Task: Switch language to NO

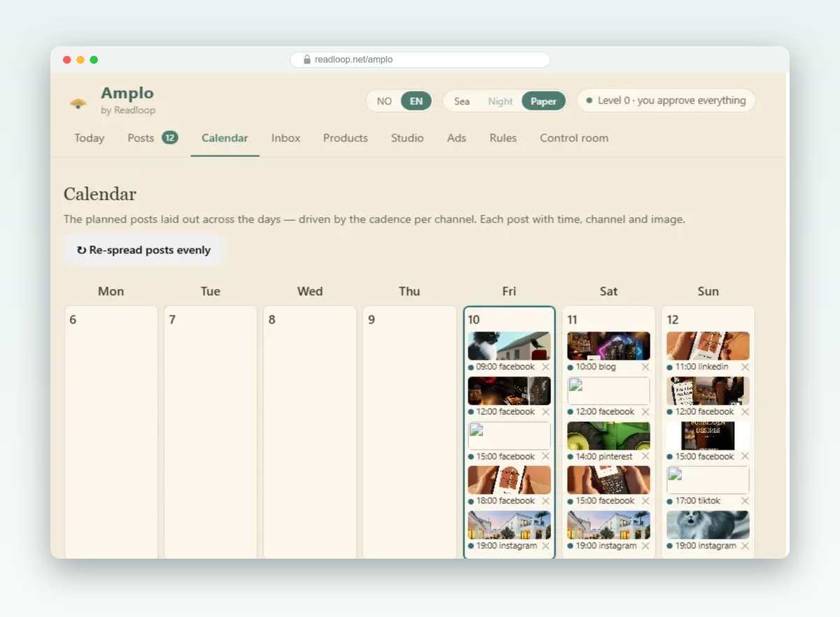Action: pos(384,101)
